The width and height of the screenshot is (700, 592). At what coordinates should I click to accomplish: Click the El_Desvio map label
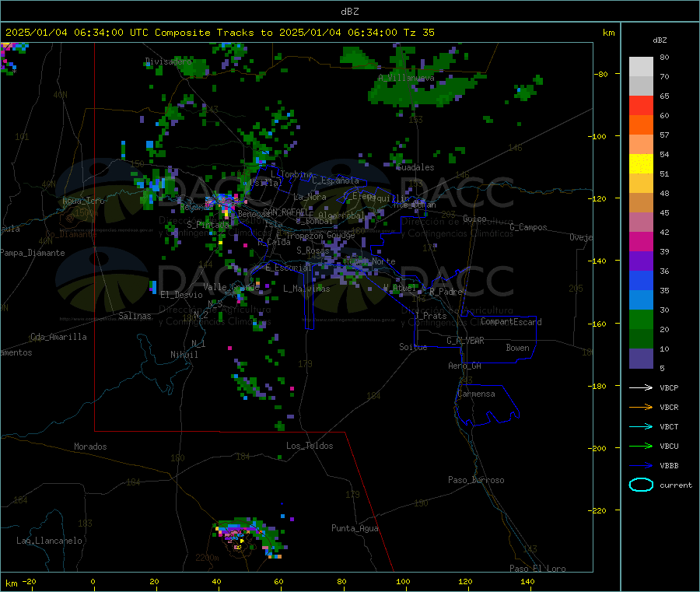(182, 295)
